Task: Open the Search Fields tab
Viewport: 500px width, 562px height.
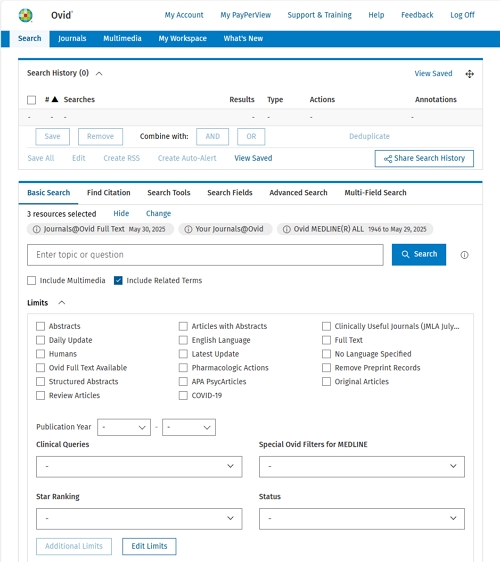Action: coord(230,193)
